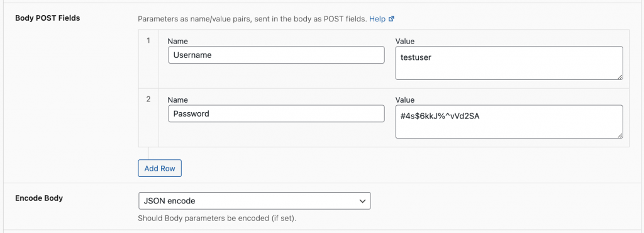The height and width of the screenshot is (233, 644).
Task: Click the Encode Body dropdown chevron arrow
Action: click(x=362, y=201)
